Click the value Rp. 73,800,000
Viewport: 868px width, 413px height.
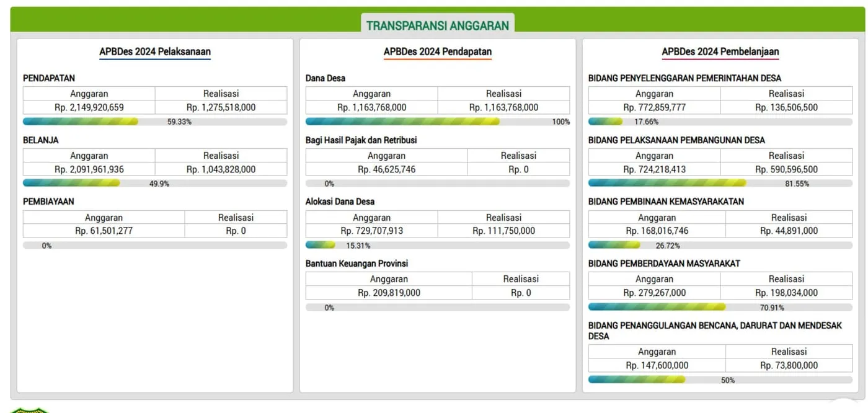coord(789,365)
